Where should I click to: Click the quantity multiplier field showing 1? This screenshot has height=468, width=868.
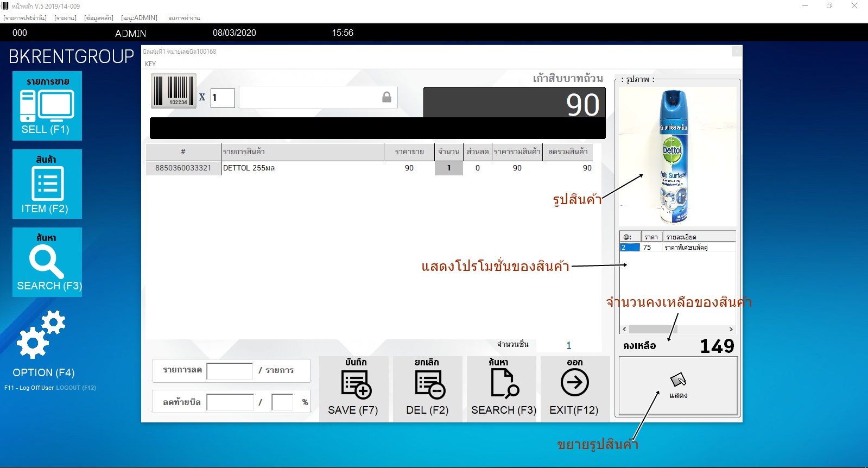[223, 98]
